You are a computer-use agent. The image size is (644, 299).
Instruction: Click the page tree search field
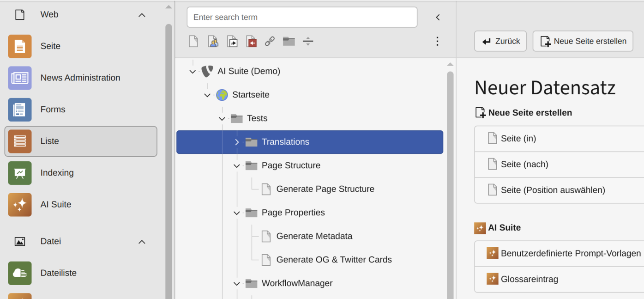tap(302, 17)
